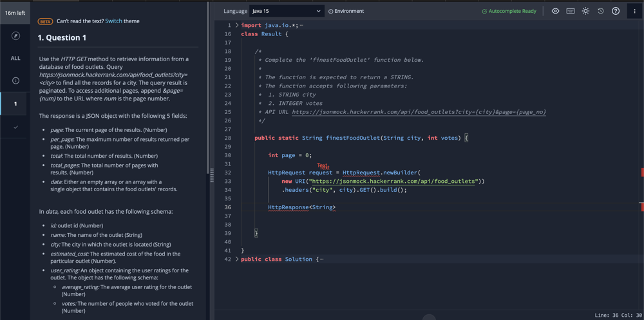Click the 'id: outlet id (Number)' bullet
Screen dimensions: 644x320
tap(77, 225)
